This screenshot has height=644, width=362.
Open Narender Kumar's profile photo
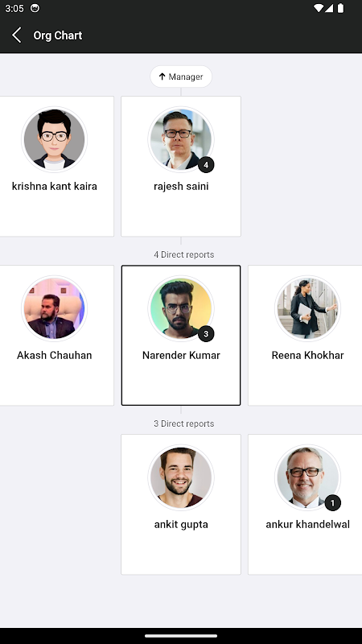coord(181,308)
